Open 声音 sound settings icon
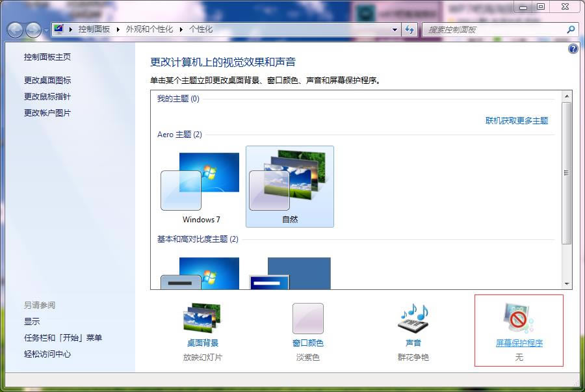 [x=413, y=319]
